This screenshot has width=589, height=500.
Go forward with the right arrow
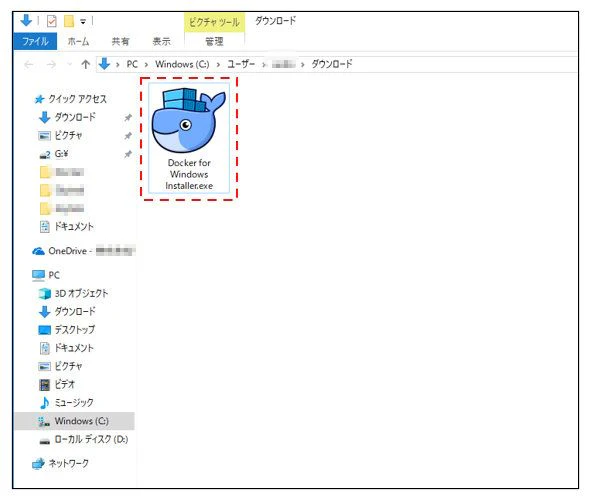click(x=51, y=65)
